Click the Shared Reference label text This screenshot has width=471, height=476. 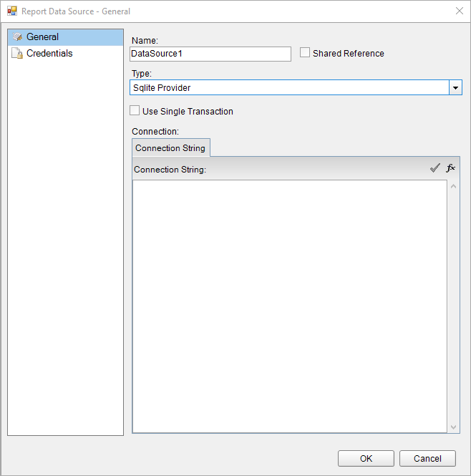click(x=349, y=54)
